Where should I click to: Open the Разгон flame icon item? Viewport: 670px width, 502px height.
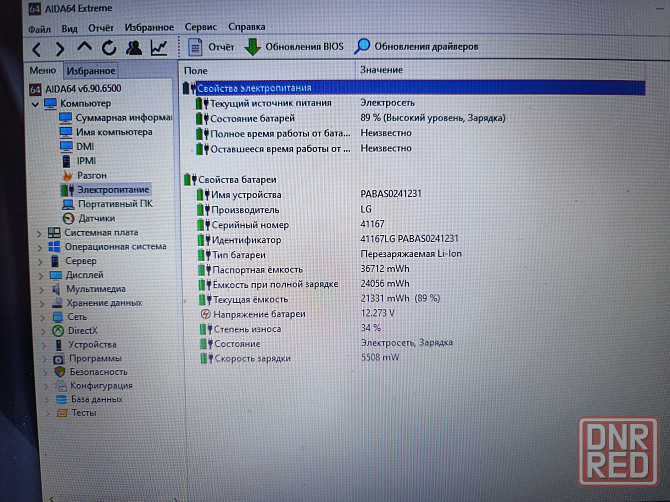67,175
